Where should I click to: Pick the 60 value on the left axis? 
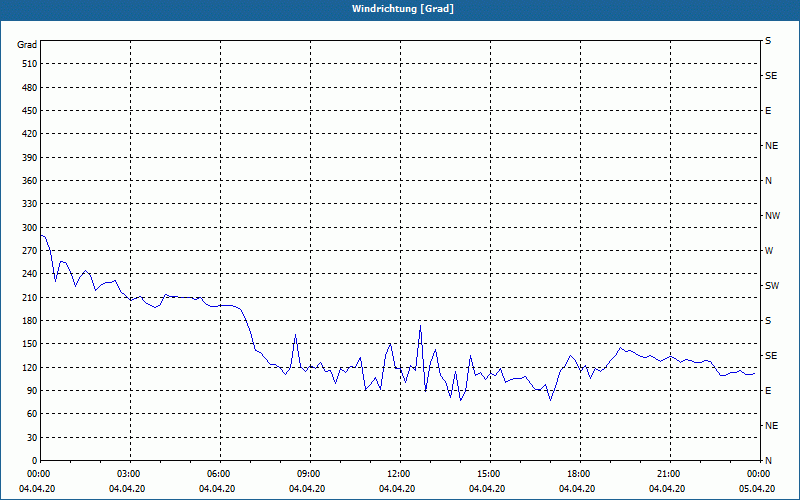[x=32, y=414]
